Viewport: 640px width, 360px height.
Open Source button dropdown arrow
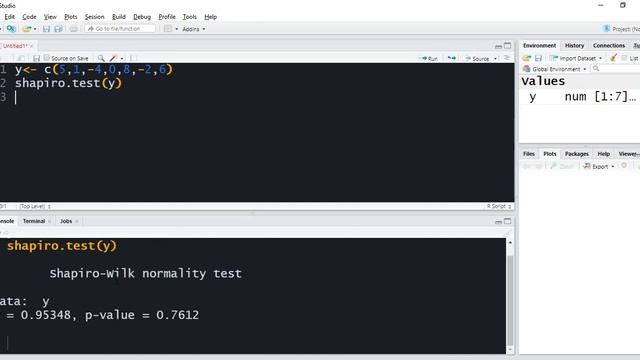click(495, 59)
